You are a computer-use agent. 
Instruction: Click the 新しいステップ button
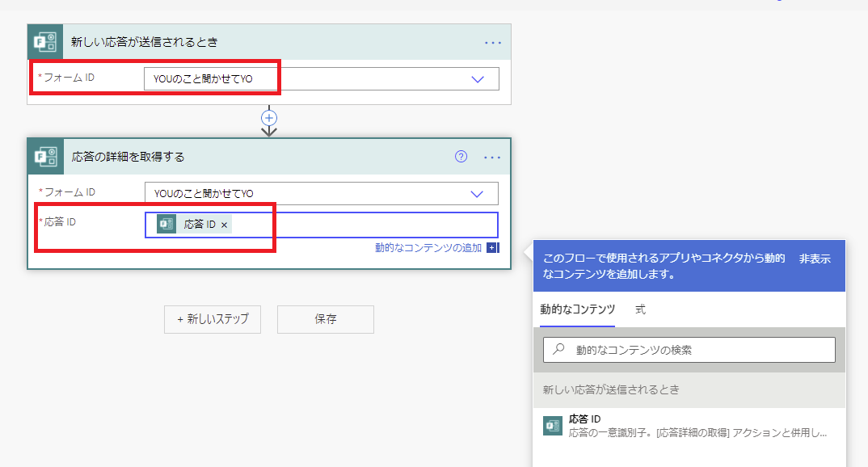pyautogui.click(x=212, y=320)
